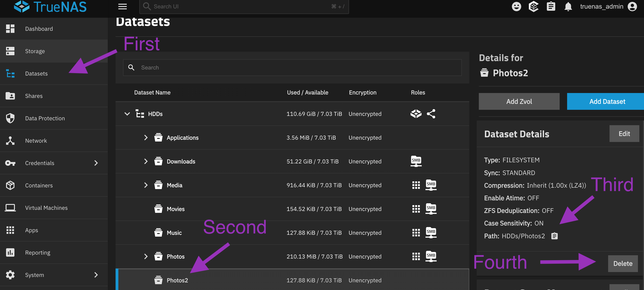644x290 pixels.
Task: Copy the path with the clipboard icon
Action: point(554,236)
